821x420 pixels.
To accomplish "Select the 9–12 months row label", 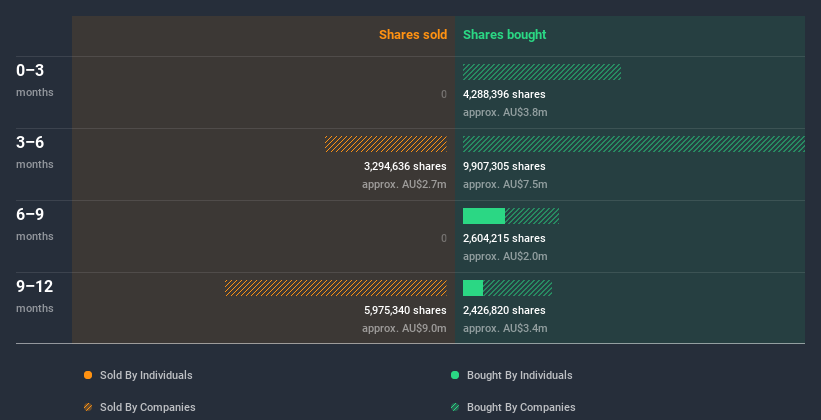I will pyautogui.click(x=34, y=287).
